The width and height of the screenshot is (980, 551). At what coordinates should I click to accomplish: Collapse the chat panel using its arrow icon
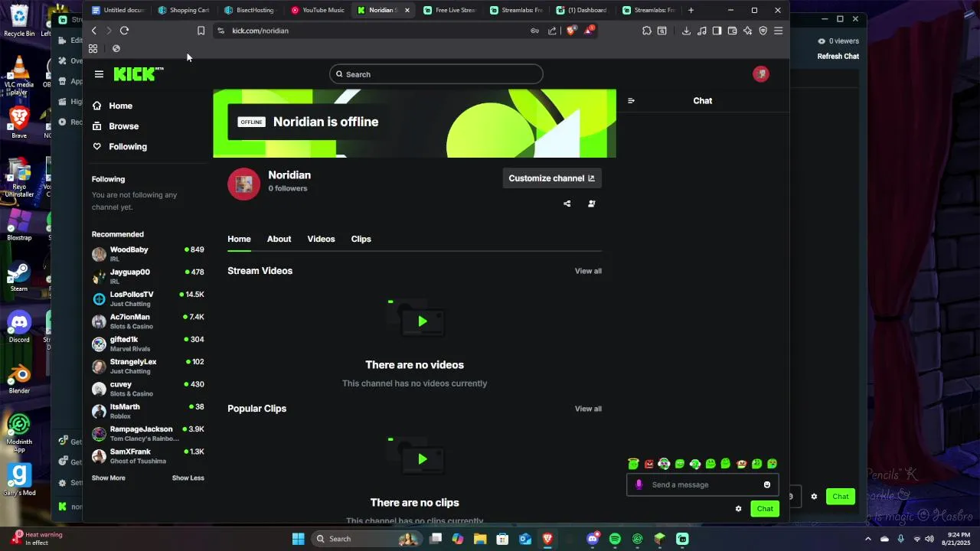(631, 100)
